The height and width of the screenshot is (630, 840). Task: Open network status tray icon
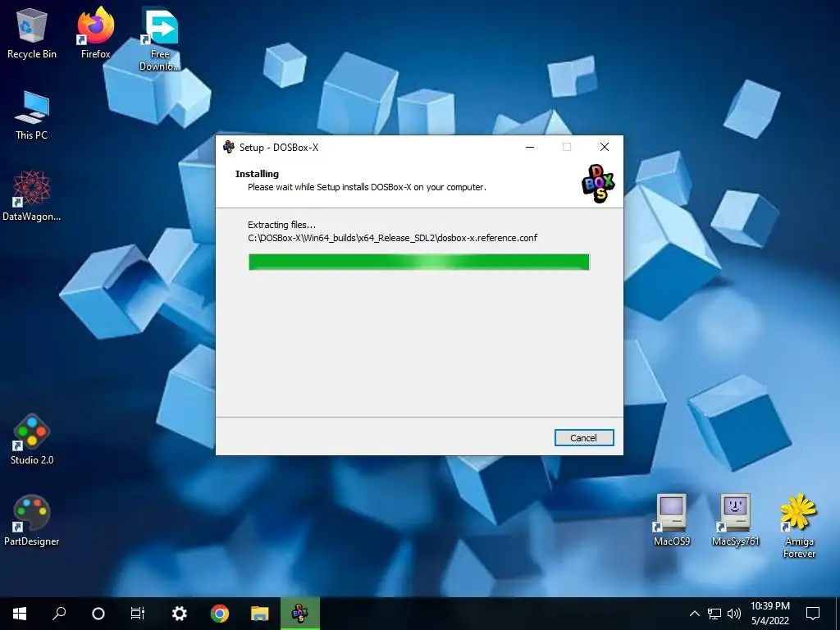pyautogui.click(x=714, y=614)
